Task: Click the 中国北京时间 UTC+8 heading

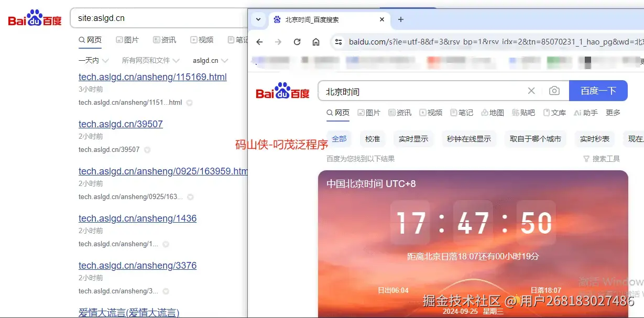Action: click(371, 184)
